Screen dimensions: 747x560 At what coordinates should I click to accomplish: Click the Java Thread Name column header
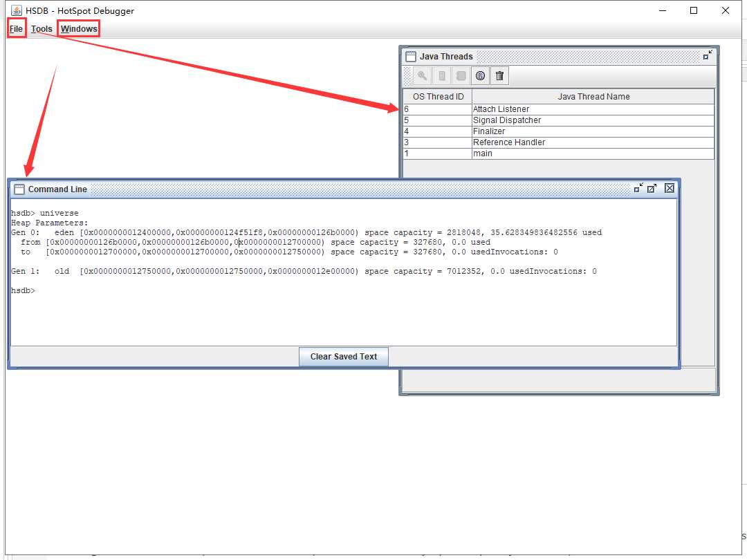pos(593,97)
